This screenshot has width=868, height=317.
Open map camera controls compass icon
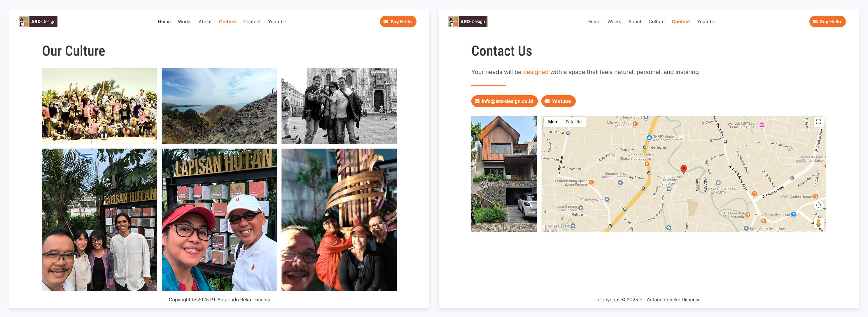[x=818, y=205]
